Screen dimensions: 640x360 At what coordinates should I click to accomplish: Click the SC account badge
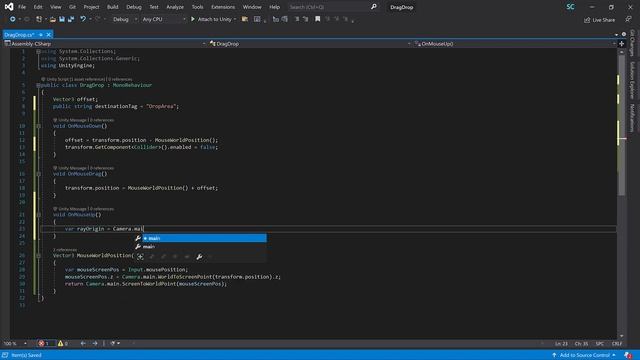click(x=570, y=7)
